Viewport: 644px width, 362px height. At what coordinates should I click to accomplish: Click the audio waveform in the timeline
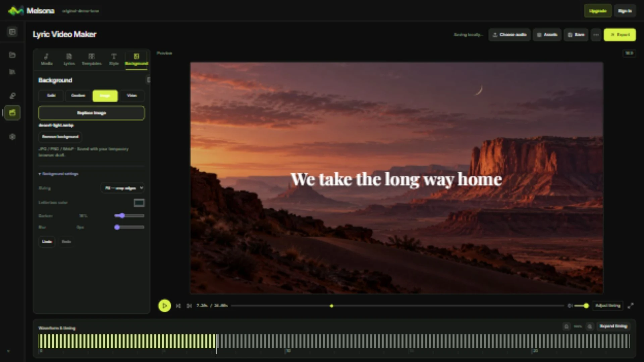(334, 341)
